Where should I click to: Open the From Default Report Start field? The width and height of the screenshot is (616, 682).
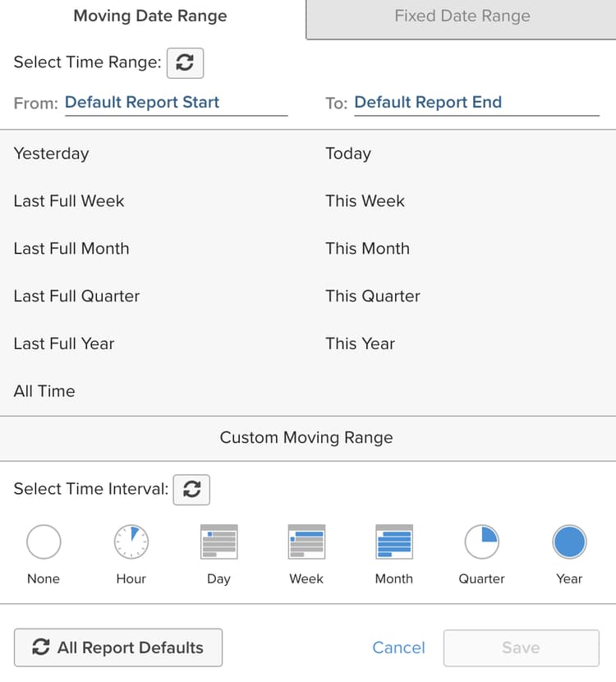pyautogui.click(x=176, y=103)
